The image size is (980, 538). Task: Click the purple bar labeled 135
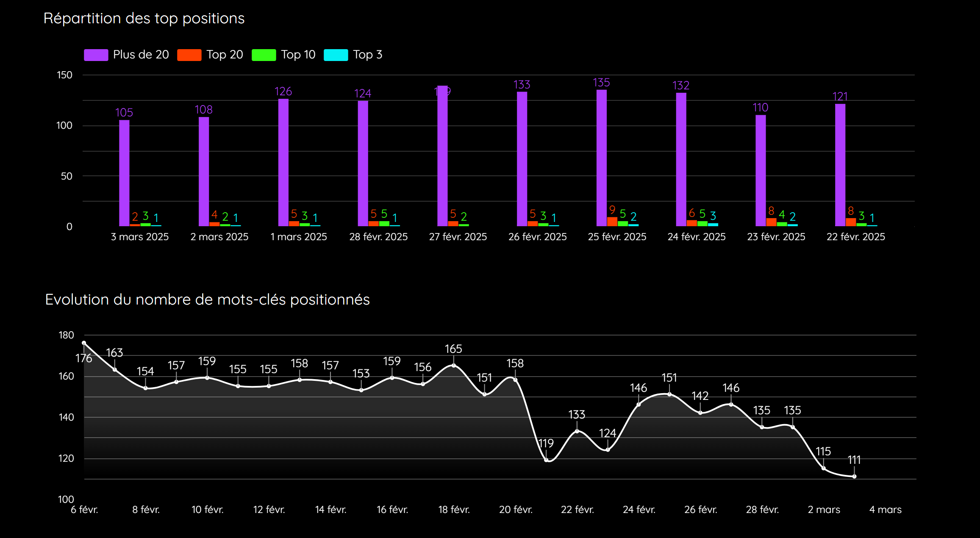point(601,158)
